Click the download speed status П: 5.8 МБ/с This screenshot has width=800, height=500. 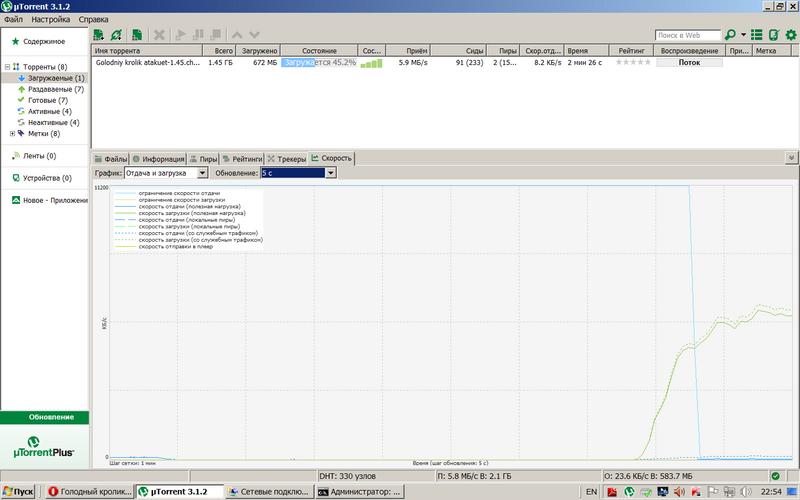474,476
